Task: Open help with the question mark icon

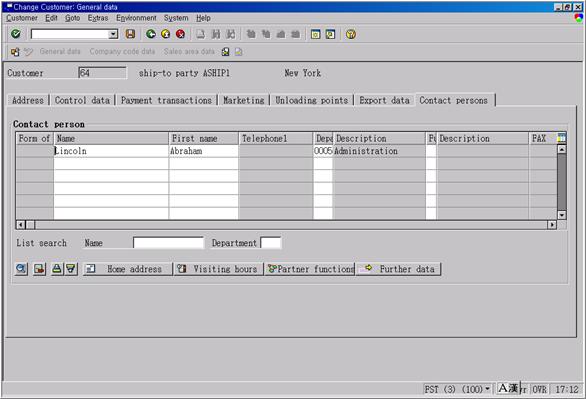Action: (x=351, y=34)
